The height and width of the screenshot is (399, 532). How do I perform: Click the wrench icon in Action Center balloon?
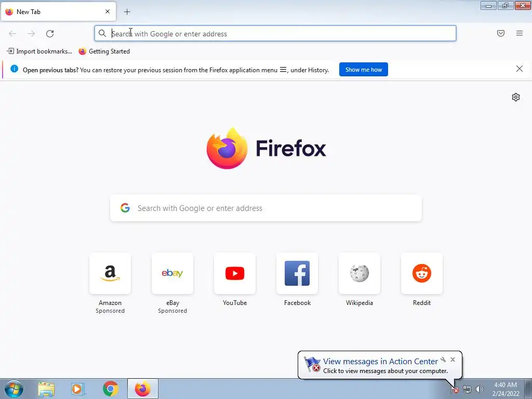click(443, 360)
